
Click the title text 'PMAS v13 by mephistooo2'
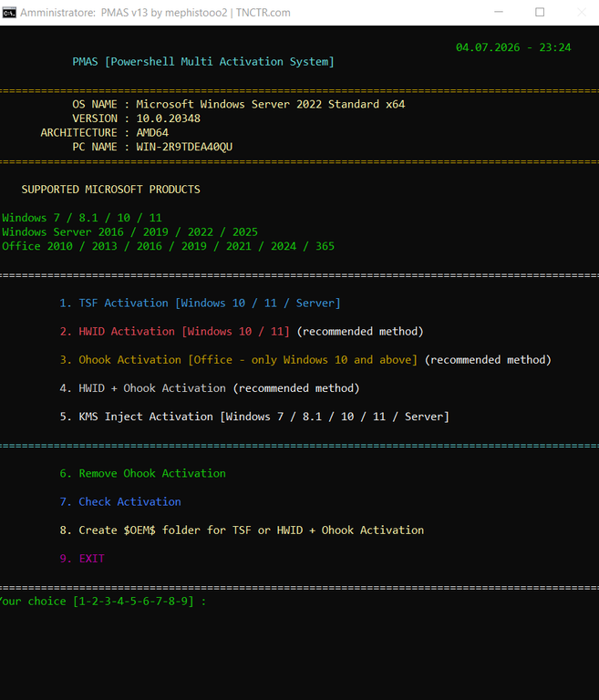point(164,13)
